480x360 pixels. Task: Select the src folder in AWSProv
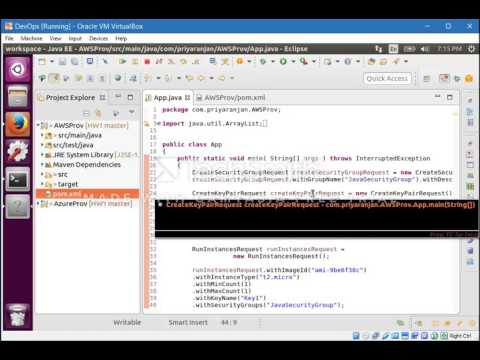(x=62, y=174)
